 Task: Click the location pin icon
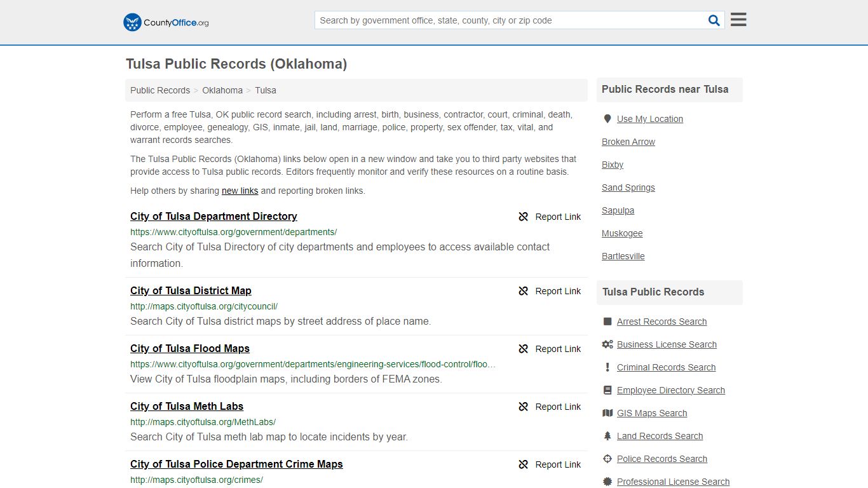pos(607,119)
